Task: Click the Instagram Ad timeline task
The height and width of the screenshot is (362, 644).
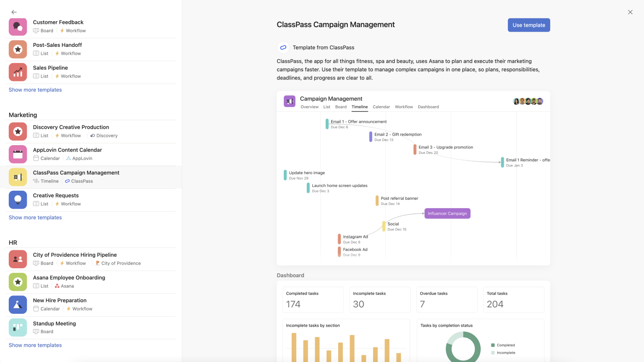Action: [x=353, y=239]
